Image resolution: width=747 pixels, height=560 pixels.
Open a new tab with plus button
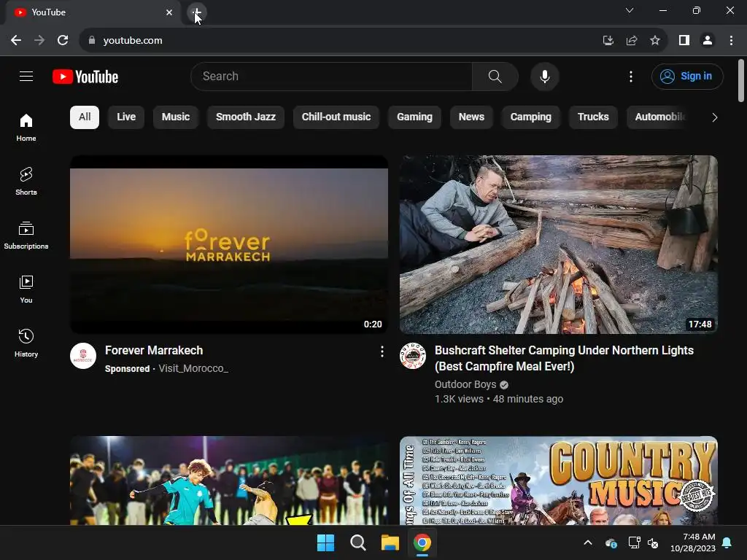pos(196,12)
